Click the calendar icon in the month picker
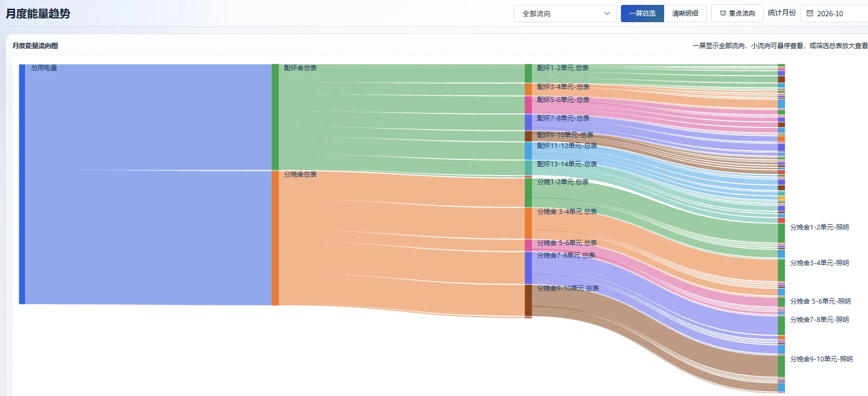Viewport: 868px width, 396px height. (810, 14)
